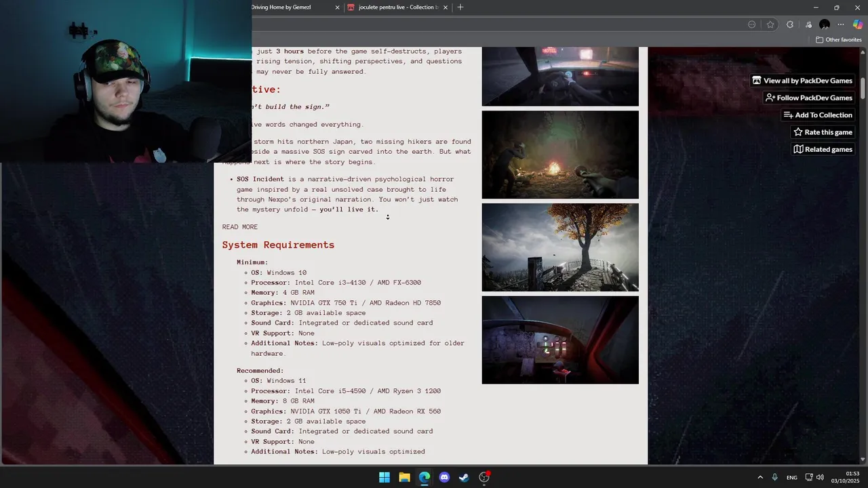Open the Settings and more menu
This screenshot has height=488, width=868.
tap(841, 24)
